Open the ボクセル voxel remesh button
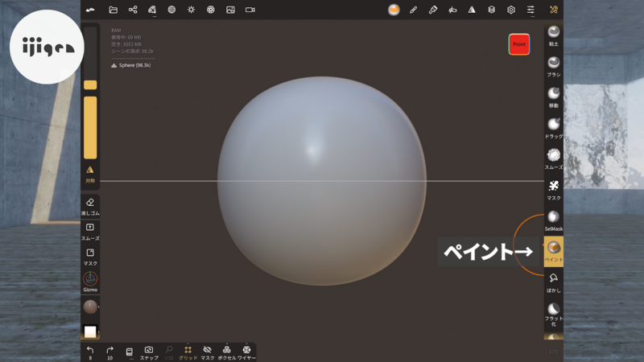 click(x=227, y=352)
